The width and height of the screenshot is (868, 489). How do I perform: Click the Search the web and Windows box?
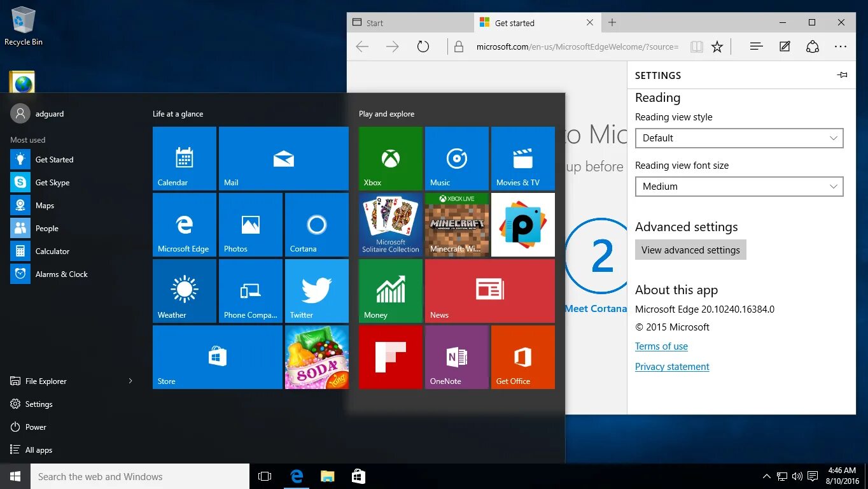[x=140, y=476]
